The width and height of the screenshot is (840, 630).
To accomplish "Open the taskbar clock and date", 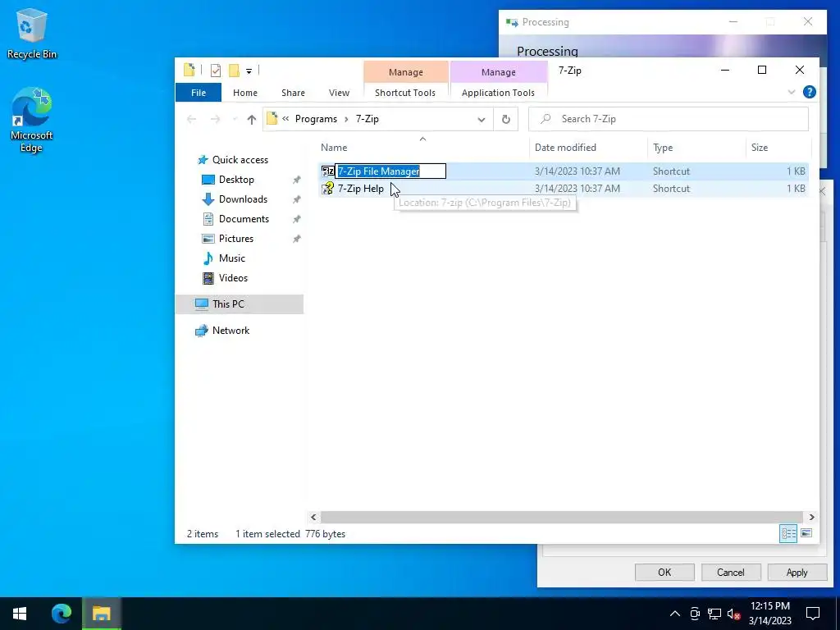I will coord(769,614).
